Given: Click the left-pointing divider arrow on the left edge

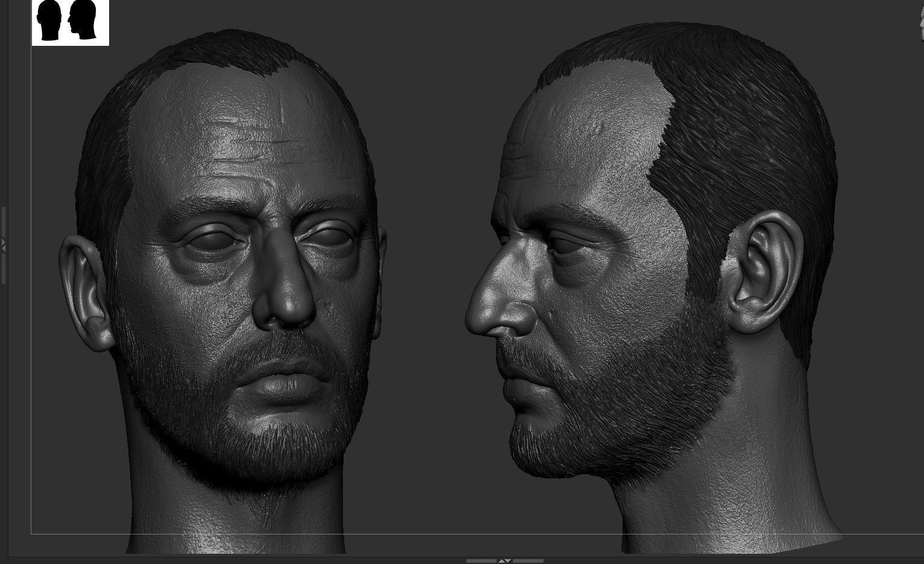Looking at the screenshot, I should point(3,248).
